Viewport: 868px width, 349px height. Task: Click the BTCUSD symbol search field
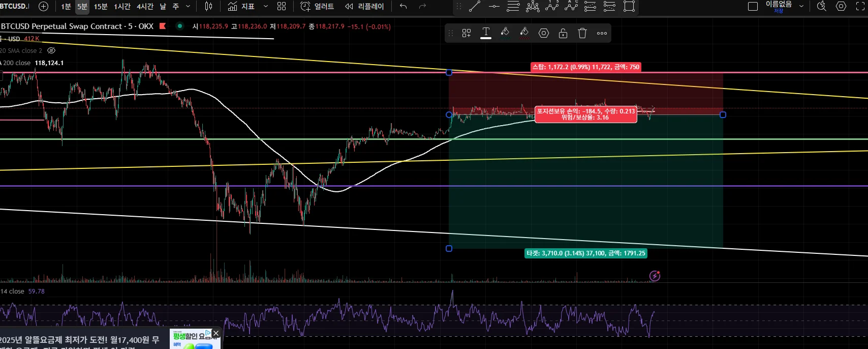[x=15, y=6]
